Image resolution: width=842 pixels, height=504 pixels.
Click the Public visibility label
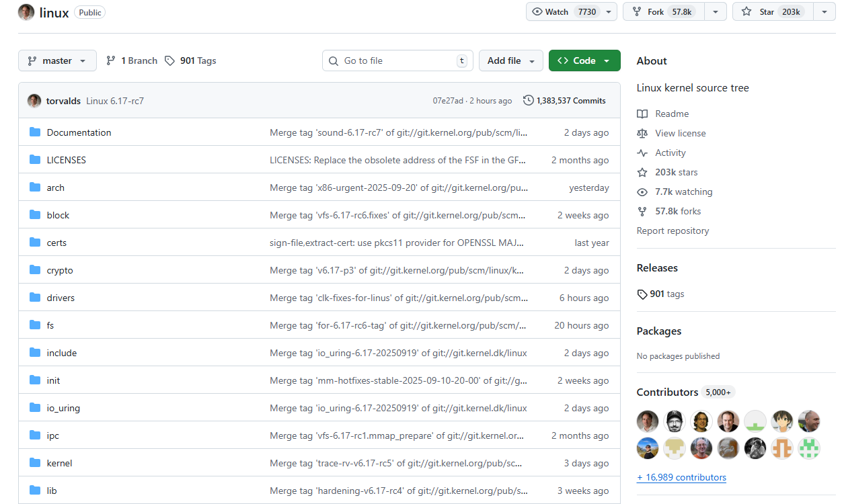tap(89, 12)
